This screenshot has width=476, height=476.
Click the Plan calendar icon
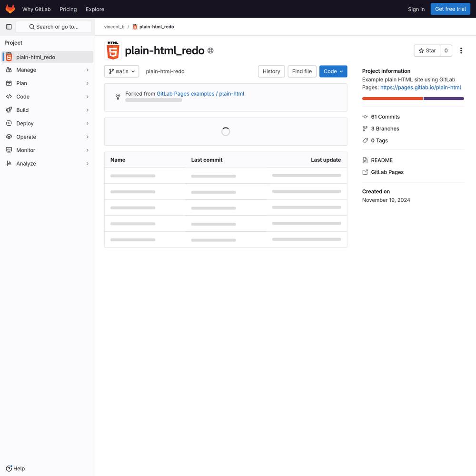(x=9, y=83)
